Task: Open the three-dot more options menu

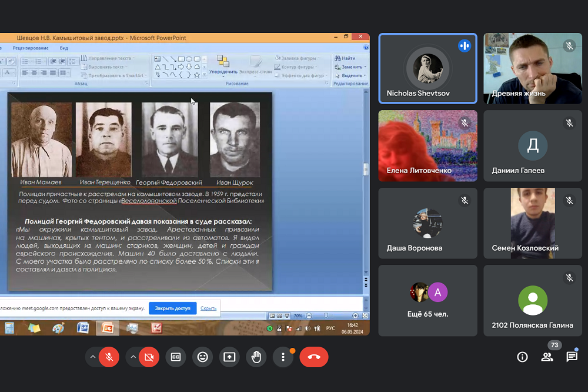Action: pyautogui.click(x=283, y=357)
